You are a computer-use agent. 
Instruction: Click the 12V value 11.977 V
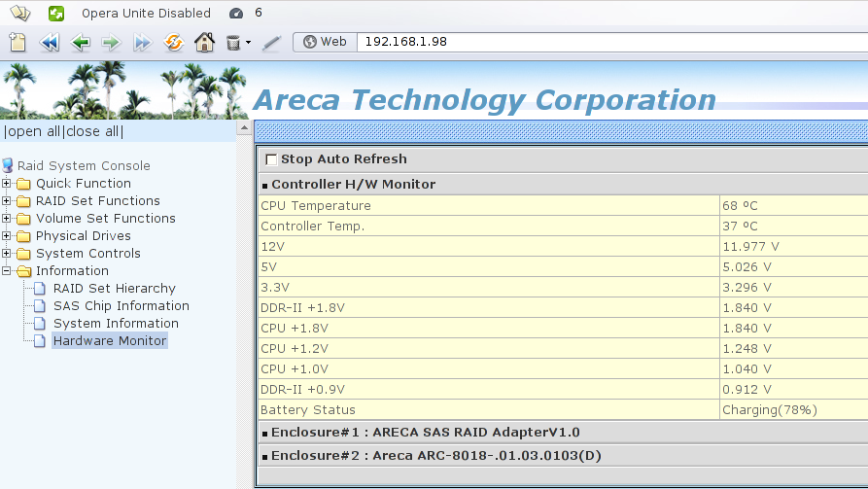(750, 246)
